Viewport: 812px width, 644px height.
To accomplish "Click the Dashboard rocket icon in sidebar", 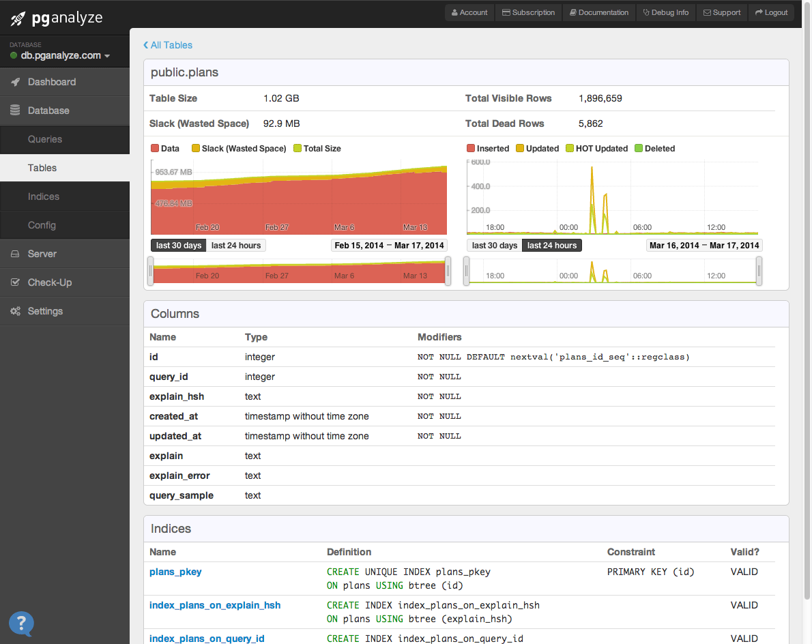I will (16, 82).
